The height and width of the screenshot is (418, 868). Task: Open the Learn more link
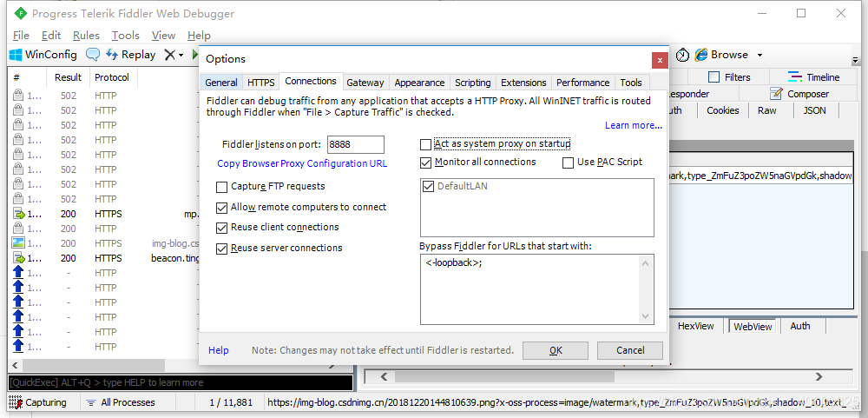point(634,125)
